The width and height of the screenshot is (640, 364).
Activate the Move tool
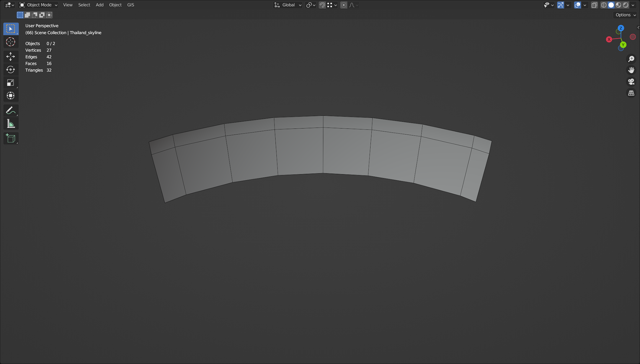[x=11, y=56]
